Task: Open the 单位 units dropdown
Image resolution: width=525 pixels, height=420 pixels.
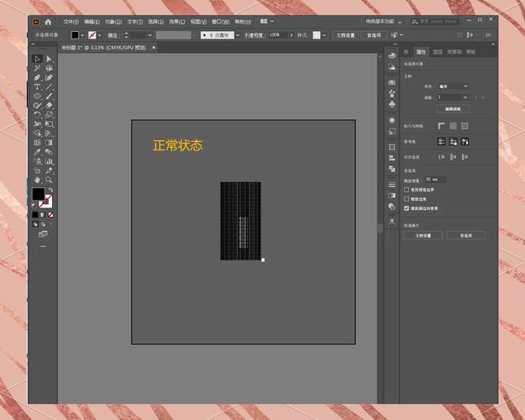Action: (x=454, y=87)
